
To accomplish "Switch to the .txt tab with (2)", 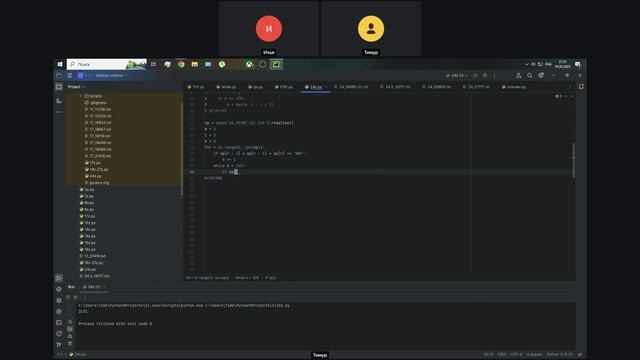I will pos(351,87).
